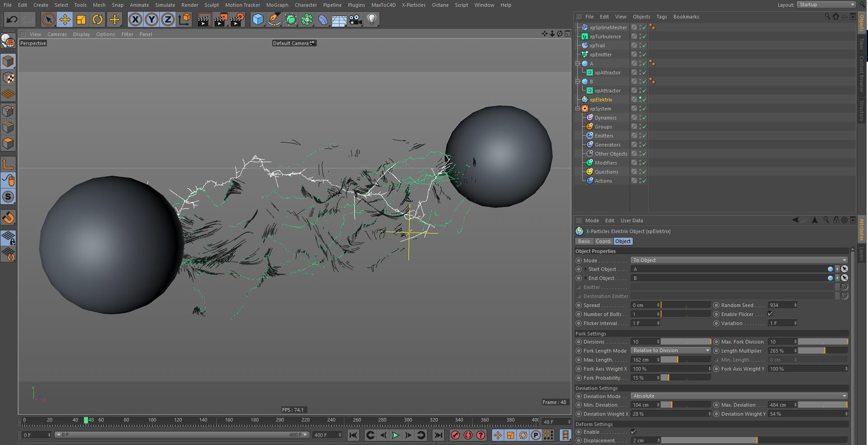Go to end of animation button
The width and height of the screenshot is (868, 445).
click(438, 435)
